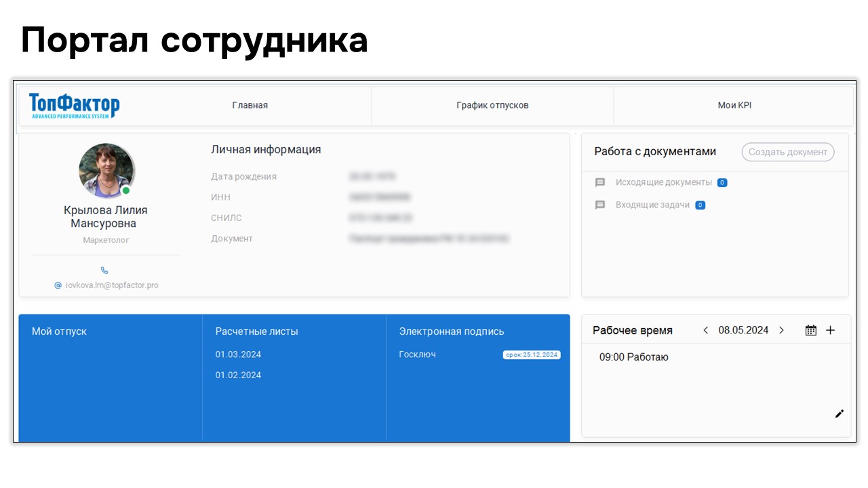Open the Главная tab

pyautogui.click(x=250, y=105)
